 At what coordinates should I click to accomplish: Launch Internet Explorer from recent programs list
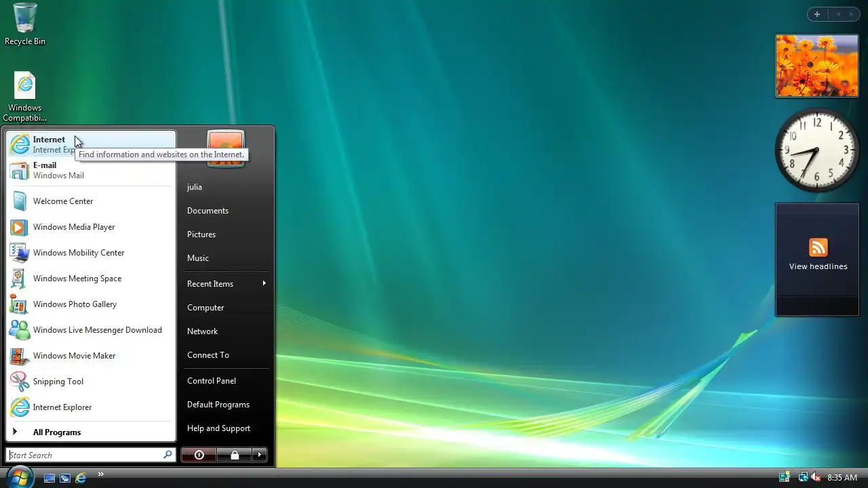pyautogui.click(x=91, y=407)
